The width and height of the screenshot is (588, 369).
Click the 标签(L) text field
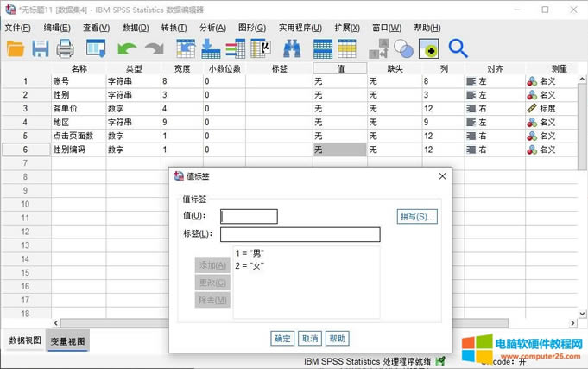[300, 234]
